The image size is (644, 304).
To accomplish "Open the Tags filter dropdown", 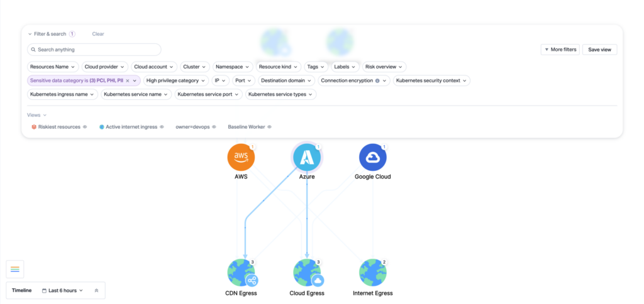I will 316,67.
